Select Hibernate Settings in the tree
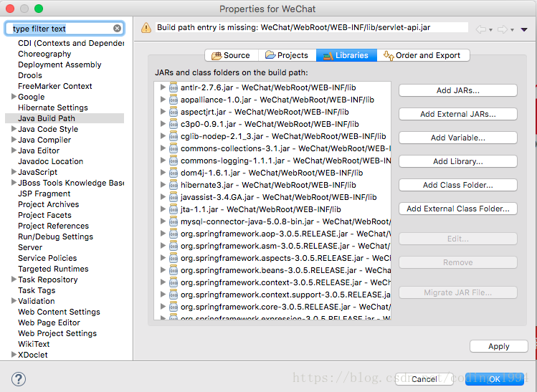537x392 pixels. tap(53, 107)
